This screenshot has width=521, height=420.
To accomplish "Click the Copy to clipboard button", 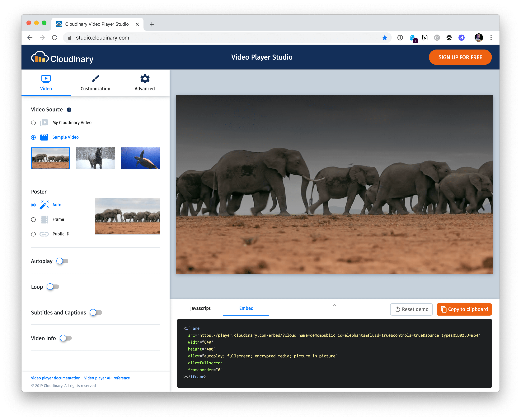I will coord(464,309).
